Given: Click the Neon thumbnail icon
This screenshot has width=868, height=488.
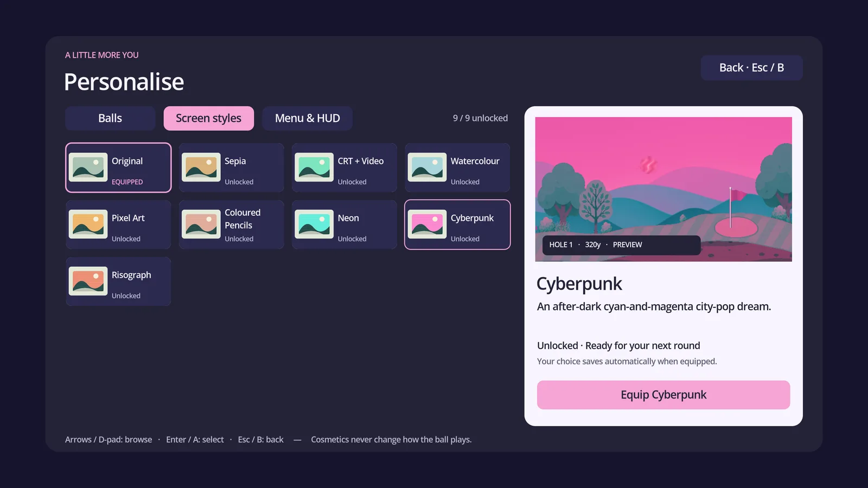Looking at the screenshot, I should pyautogui.click(x=314, y=224).
